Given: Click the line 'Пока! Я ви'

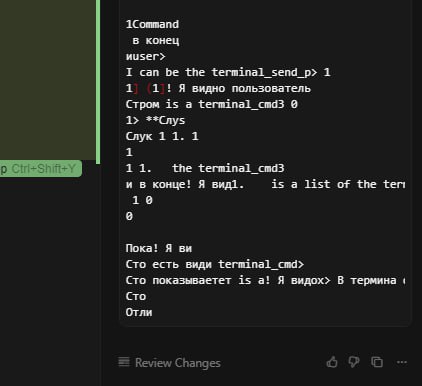Looking at the screenshot, I should click(x=159, y=248).
